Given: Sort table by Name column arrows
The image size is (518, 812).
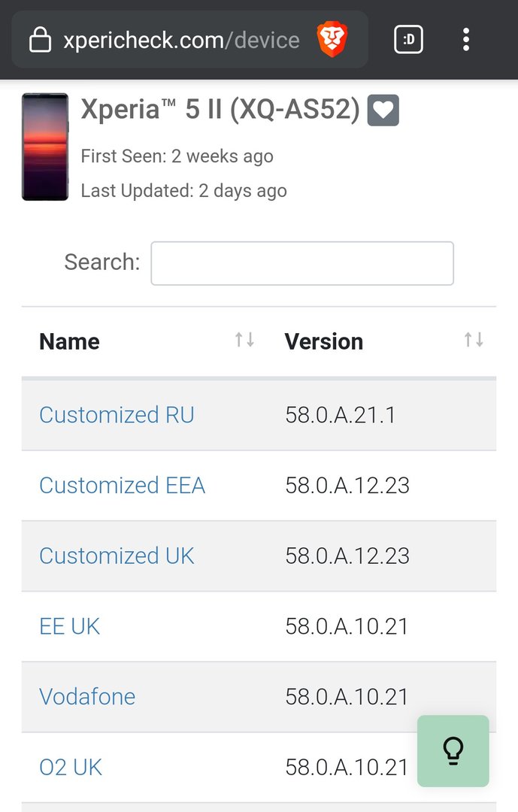Looking at the screenshot, I should [x=244, y=340].
